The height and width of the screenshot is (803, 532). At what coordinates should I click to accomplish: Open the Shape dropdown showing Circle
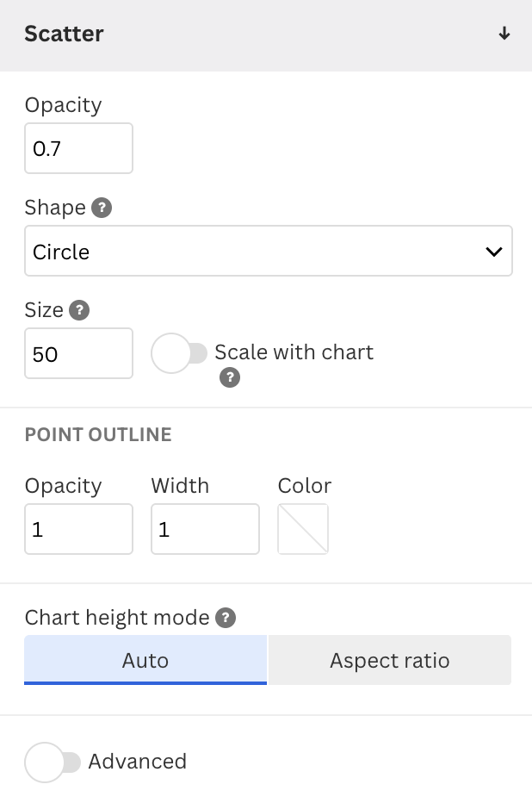coord(269,251)
